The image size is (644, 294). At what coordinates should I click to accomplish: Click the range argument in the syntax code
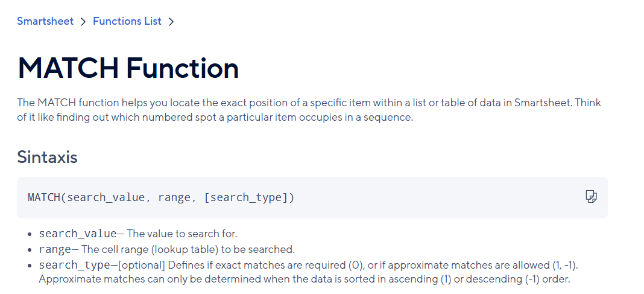174,198
